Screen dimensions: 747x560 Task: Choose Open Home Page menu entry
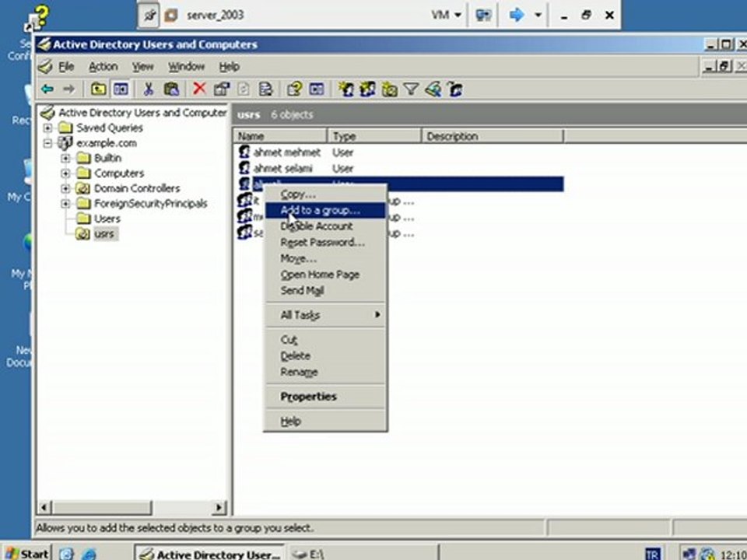coord(326,275)
